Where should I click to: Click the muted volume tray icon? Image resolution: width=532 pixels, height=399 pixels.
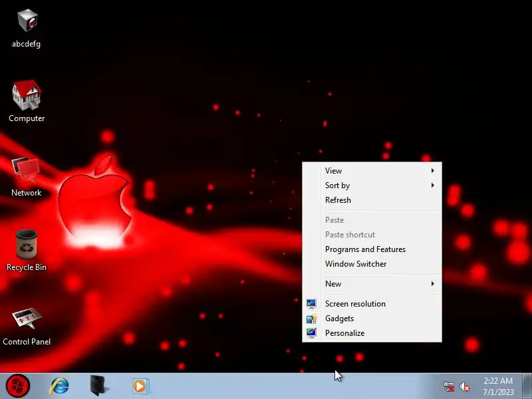click(x=465, y=386)
